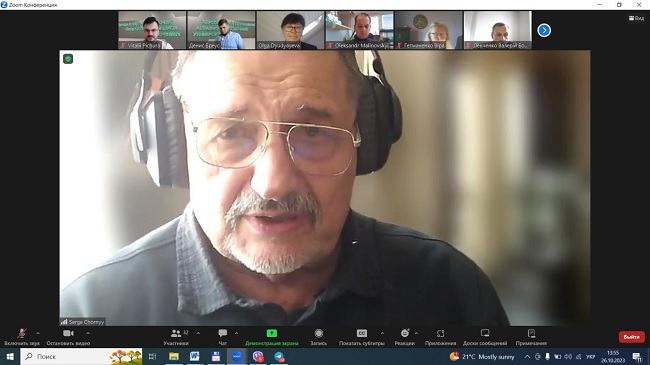Screen dimensions: 650x365
Task: Open audio options arrow beside microphone
Action: tap(38, 333)
